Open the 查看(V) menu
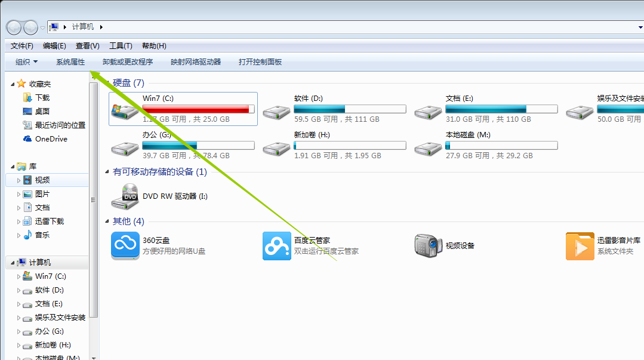This screenshot has height=360, width=644. [x=88, y=46]
